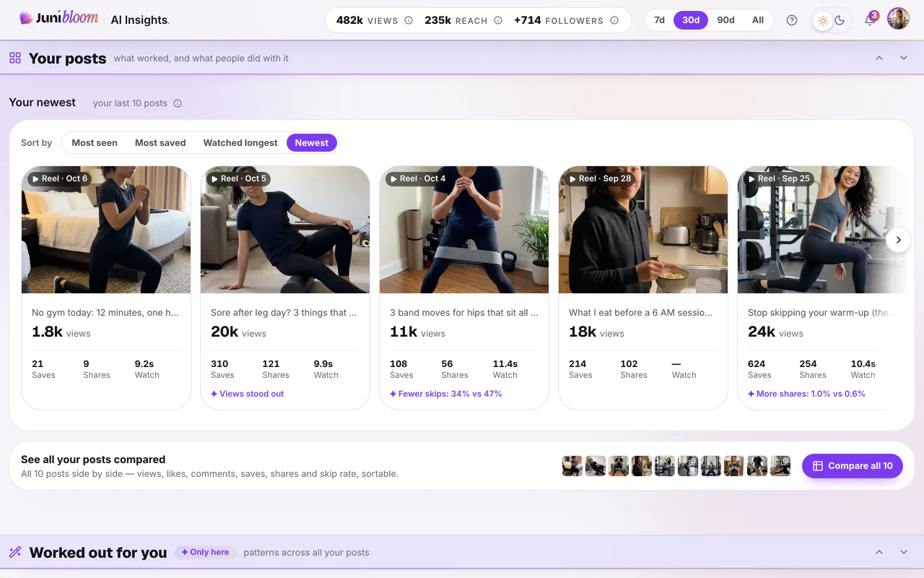924x578 pixels.
Task: Open the info icon next to 'your last 10 posts'
Action: click(178, 103)
